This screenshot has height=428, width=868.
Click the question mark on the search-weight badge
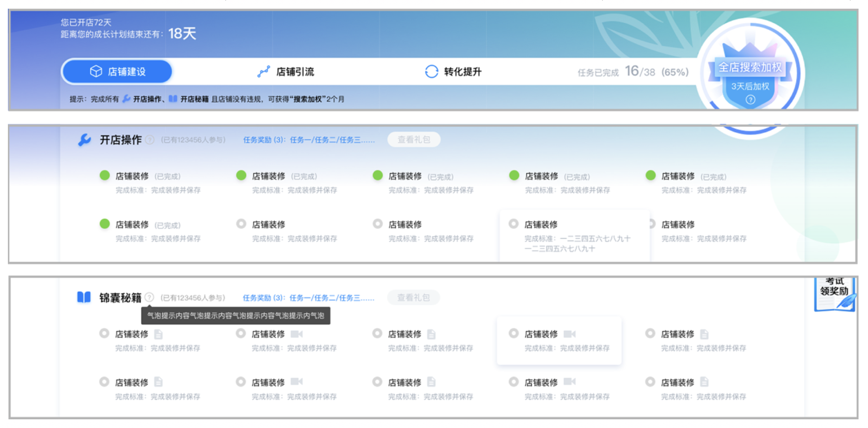pos(750,99)
